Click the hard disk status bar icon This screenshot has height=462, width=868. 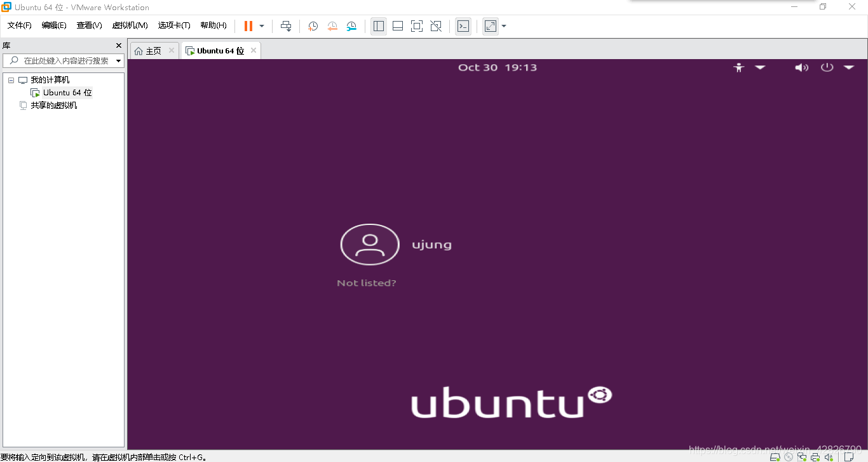775,456
